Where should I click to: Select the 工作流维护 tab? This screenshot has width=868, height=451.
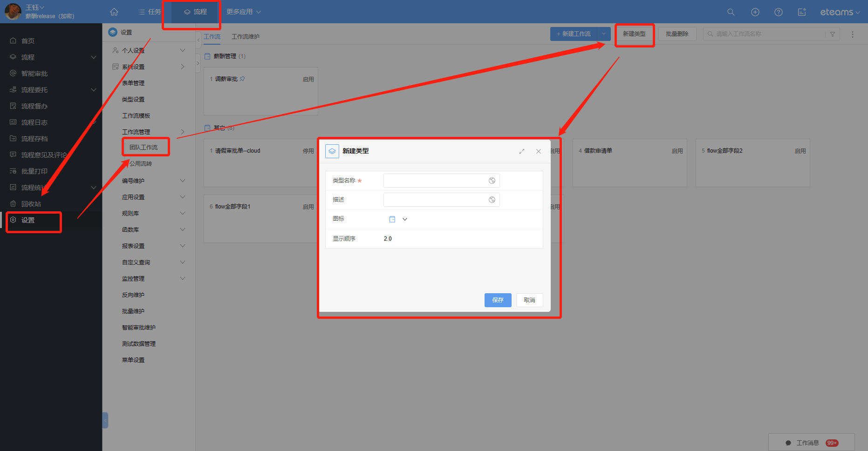click(246, 36)
